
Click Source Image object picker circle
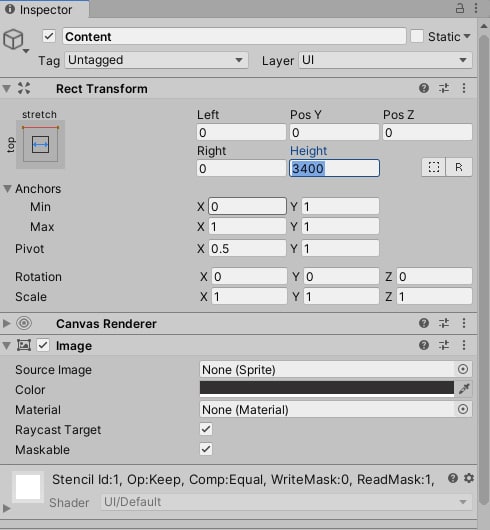click(463, 369)
